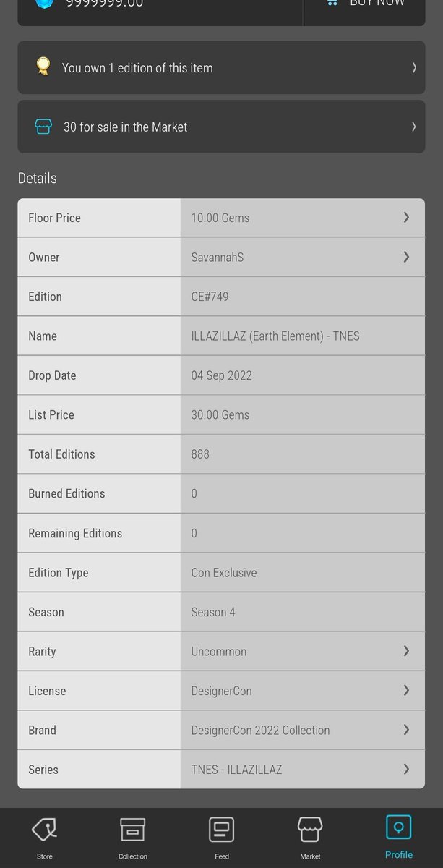Select the Edition CE#749 value
Image resolution: width=443 pixels, height=868 pixels.
point(210,297)
